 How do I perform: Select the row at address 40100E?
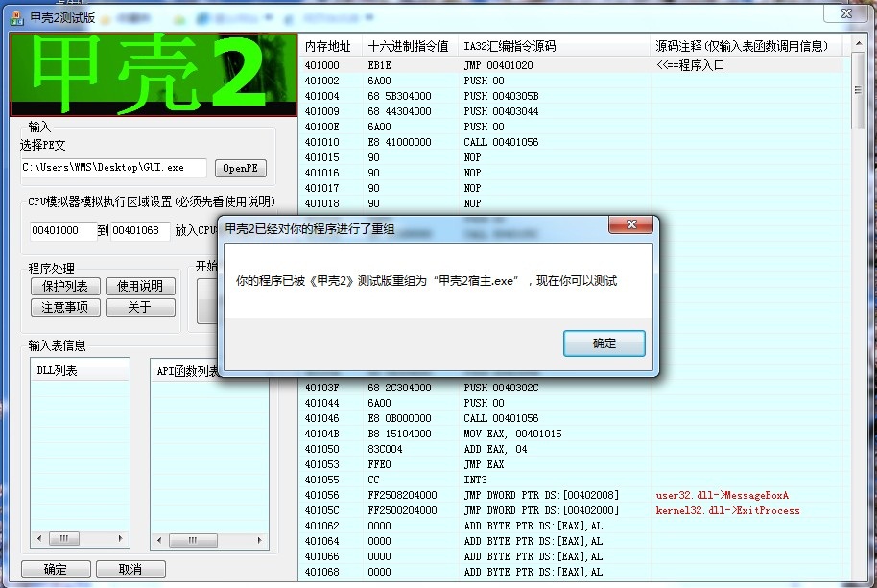click(571, 127)
